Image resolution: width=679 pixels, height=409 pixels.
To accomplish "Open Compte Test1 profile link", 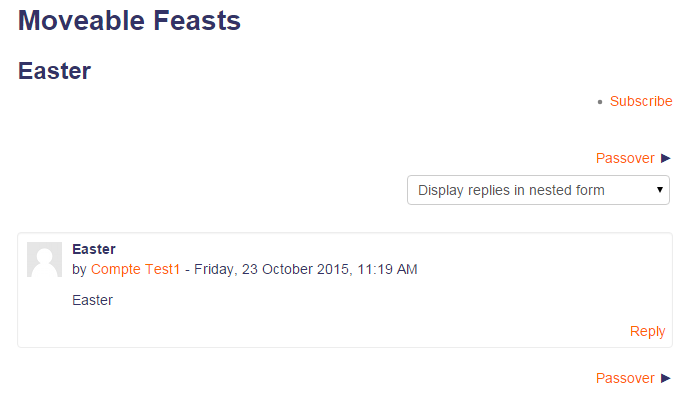I will click(x=136, y=269).
